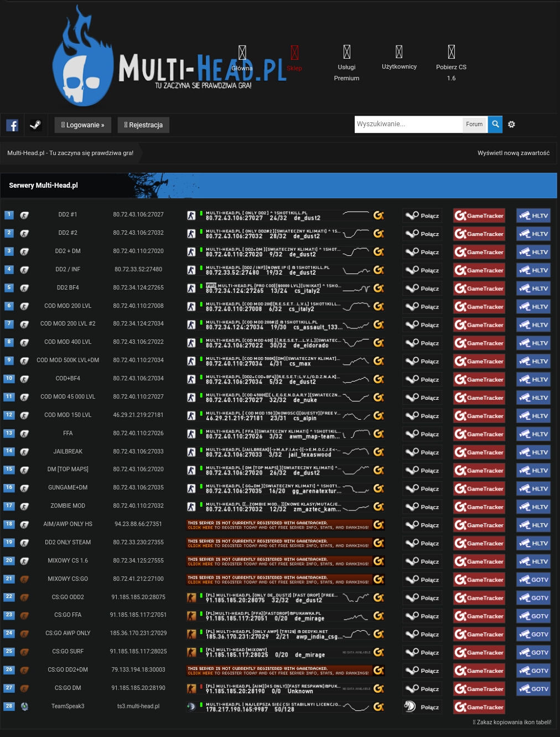Screen dimensions: 560x737
Task: Click the CS:GO SURF game icon
Action: (24, 652)
